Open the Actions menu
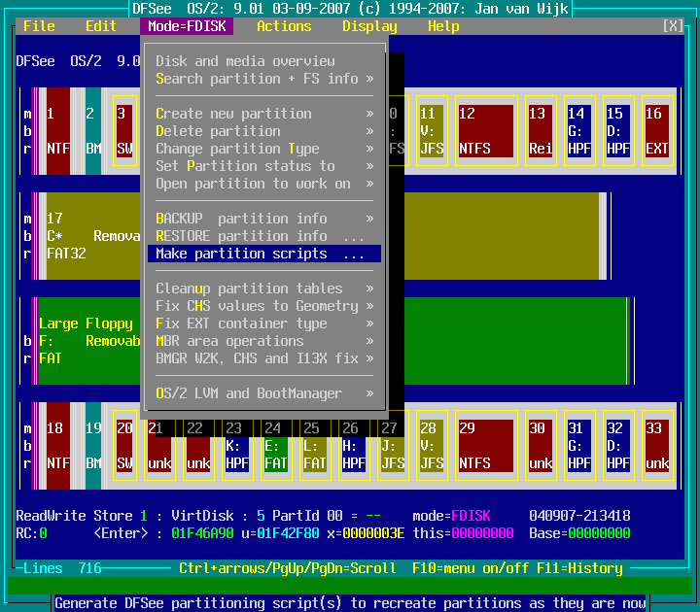This screenshot has width=700, height=612. click(x=284, y=26)
